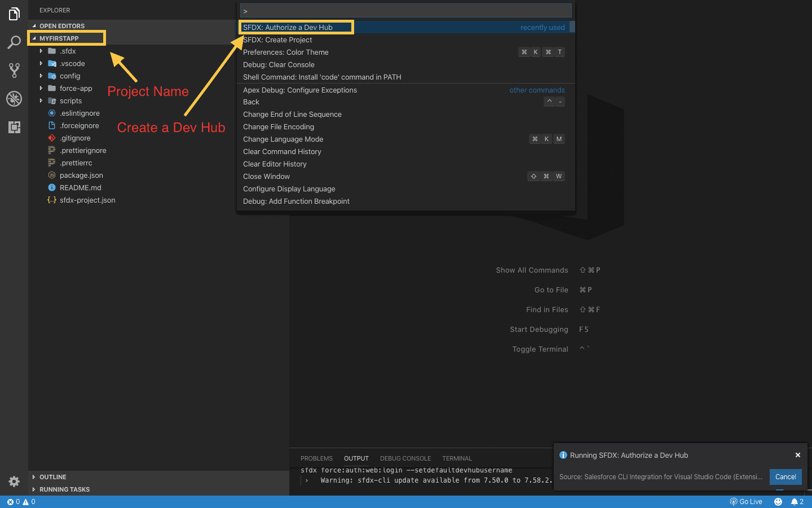
Task: Switch to the OUTPUT panel tab
Action: tap(356, 458)
